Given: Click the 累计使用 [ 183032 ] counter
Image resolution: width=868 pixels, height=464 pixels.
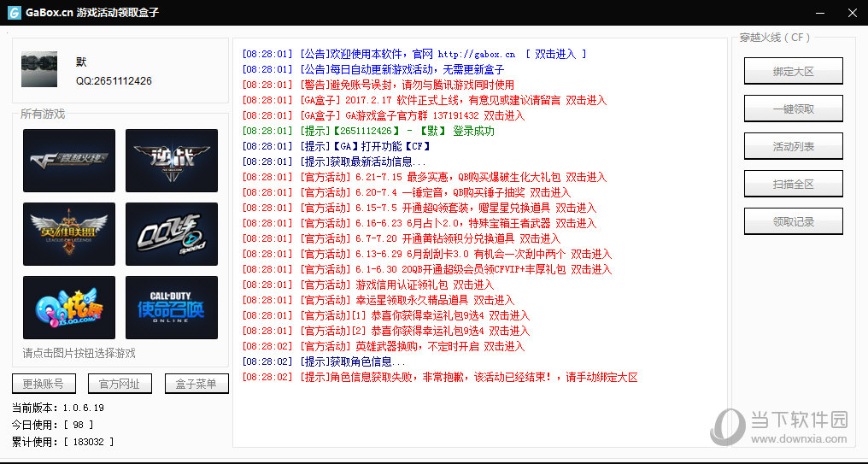Looking at the screenshot, I should tap(62, 442).
